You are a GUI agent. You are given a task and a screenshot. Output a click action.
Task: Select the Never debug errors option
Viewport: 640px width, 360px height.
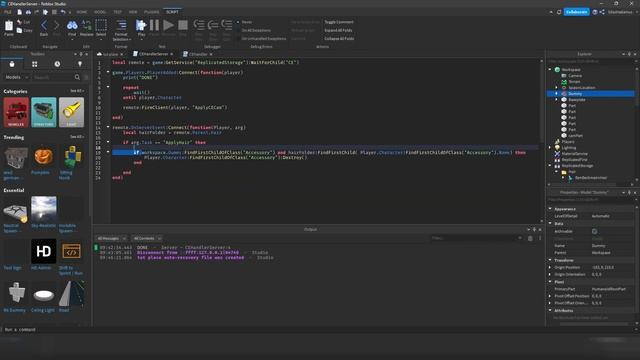click(x=245, y=22)
